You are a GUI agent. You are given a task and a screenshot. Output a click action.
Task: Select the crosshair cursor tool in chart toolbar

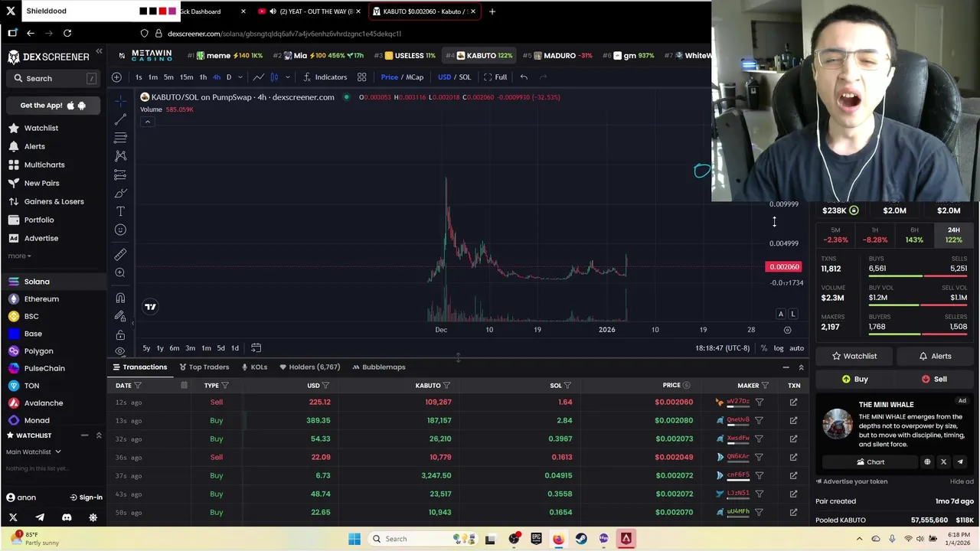coord(120,100)
